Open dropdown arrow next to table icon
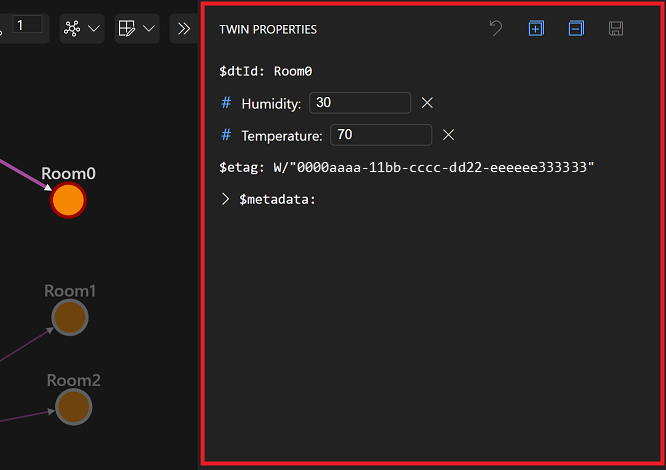 (149, 28)
